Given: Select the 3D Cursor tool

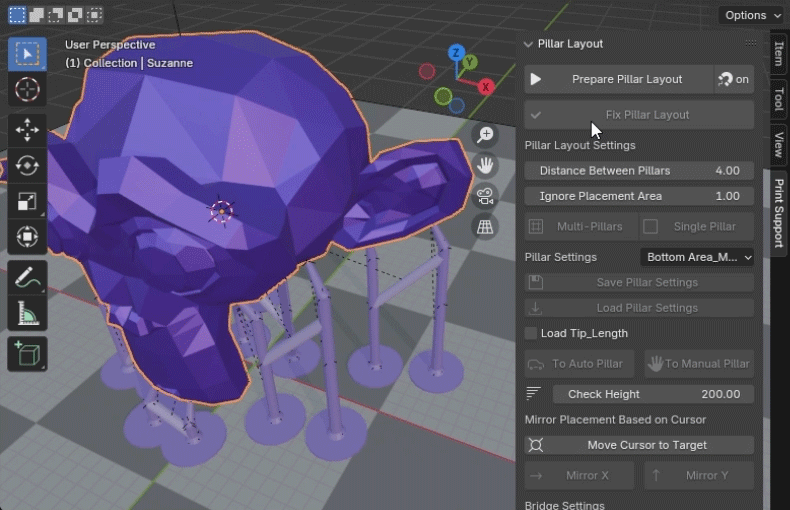Looking at the screenshot, I should pos(27,90).
